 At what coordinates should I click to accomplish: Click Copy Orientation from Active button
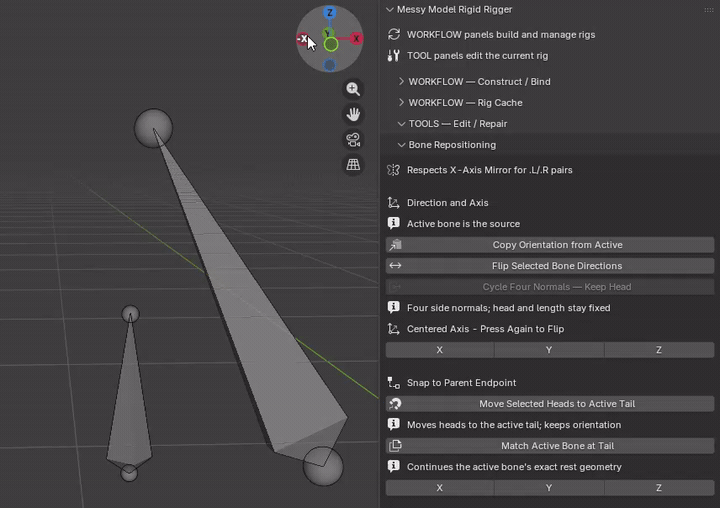[550, 245]
